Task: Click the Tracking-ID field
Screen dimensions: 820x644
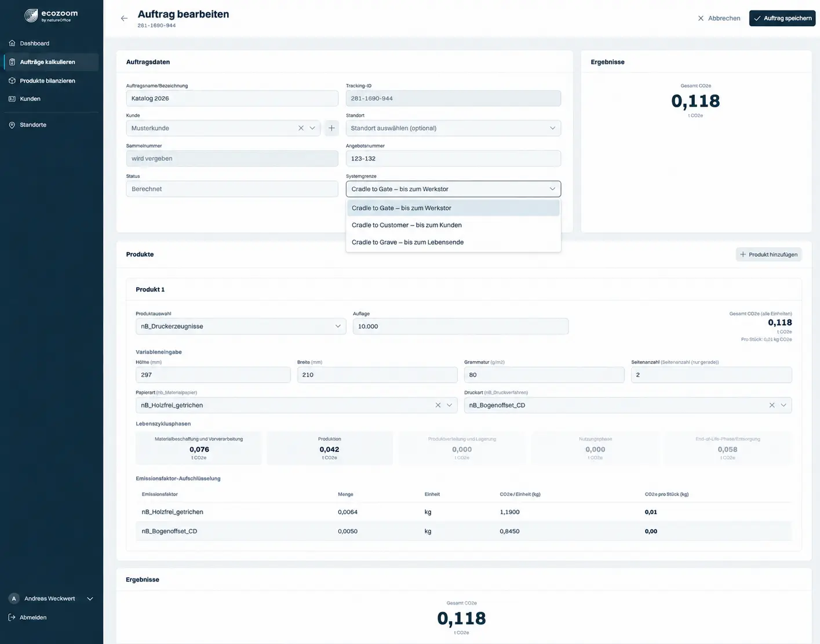Action: click(453, 99)
